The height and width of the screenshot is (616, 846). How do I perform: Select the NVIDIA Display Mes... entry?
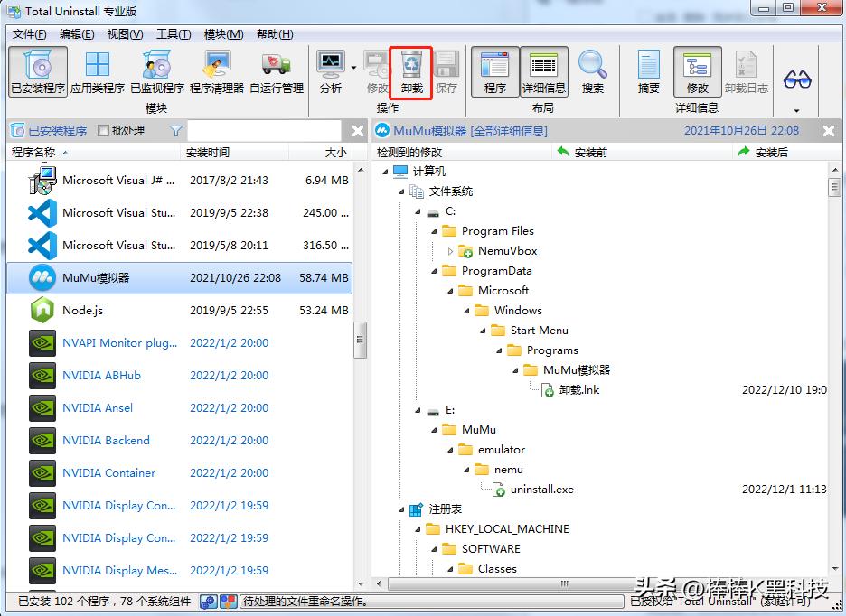coord(179,571)
